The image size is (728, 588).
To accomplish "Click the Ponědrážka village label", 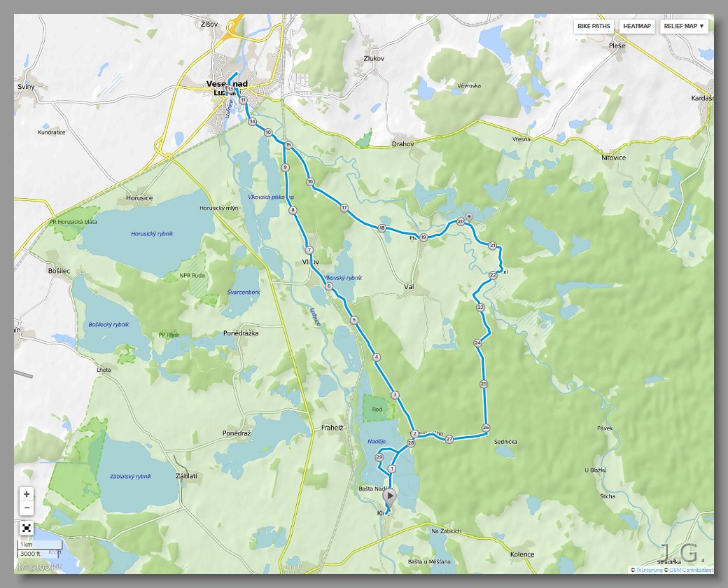I will 241,333.
